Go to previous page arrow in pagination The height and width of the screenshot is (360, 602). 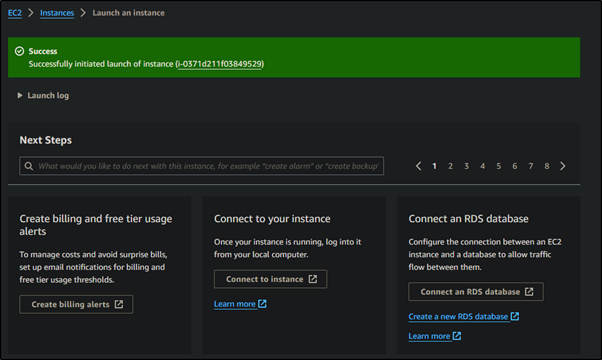pos(418,166)
